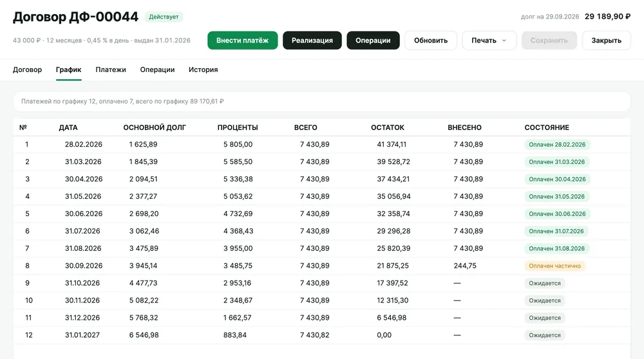The image size is (644, 359).
Task: Click Ожидается status in row 12
Action: (545, 335)
